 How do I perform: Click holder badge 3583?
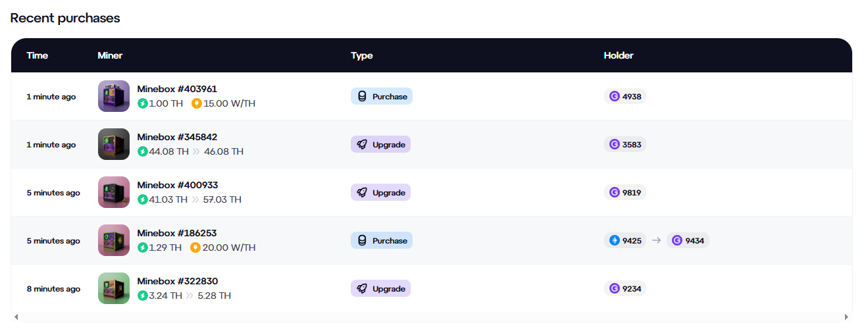point(625,145)
